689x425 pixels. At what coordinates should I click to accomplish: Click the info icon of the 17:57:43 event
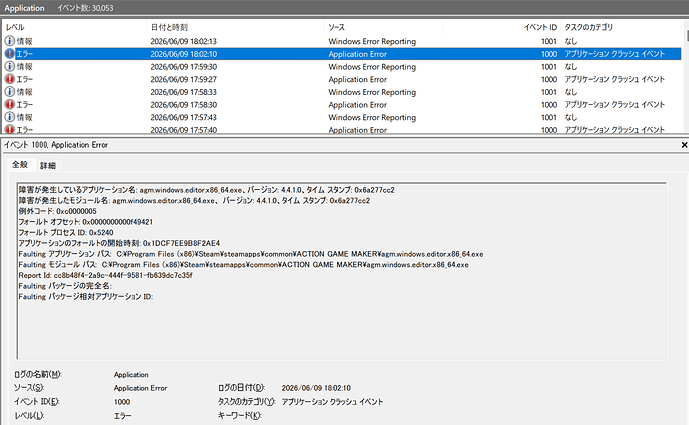click(x=9, y=117)
